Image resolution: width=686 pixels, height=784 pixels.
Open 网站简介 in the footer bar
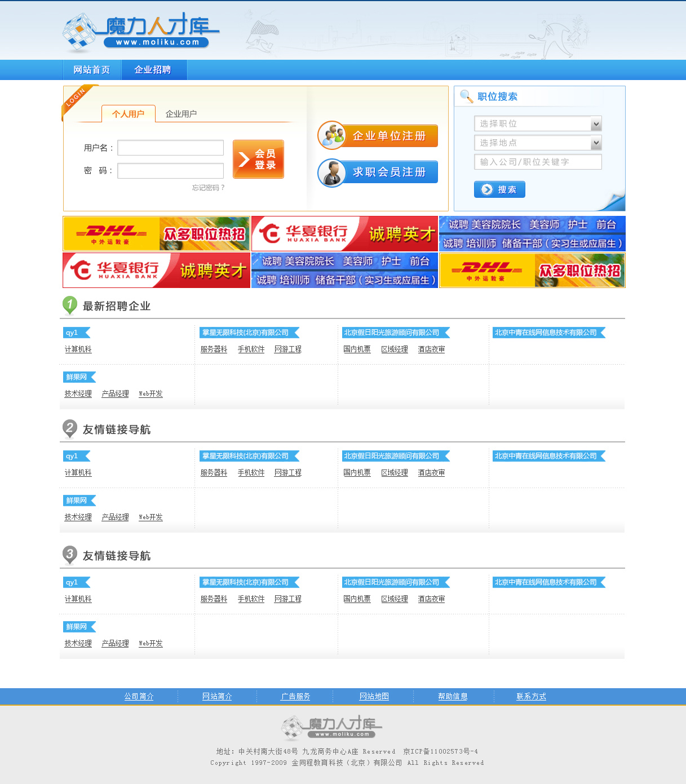(x=218, y=697)
